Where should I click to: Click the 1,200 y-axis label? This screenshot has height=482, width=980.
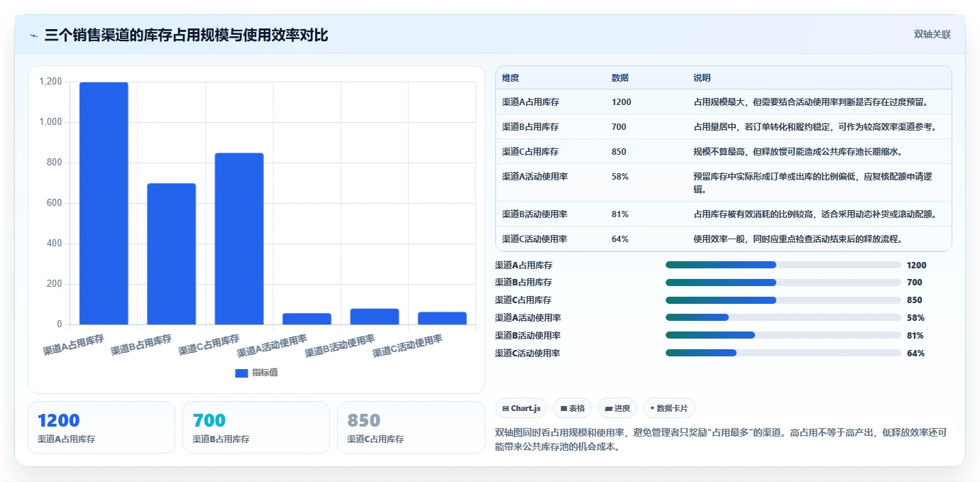pyautogui.click(x=50, y=82)
